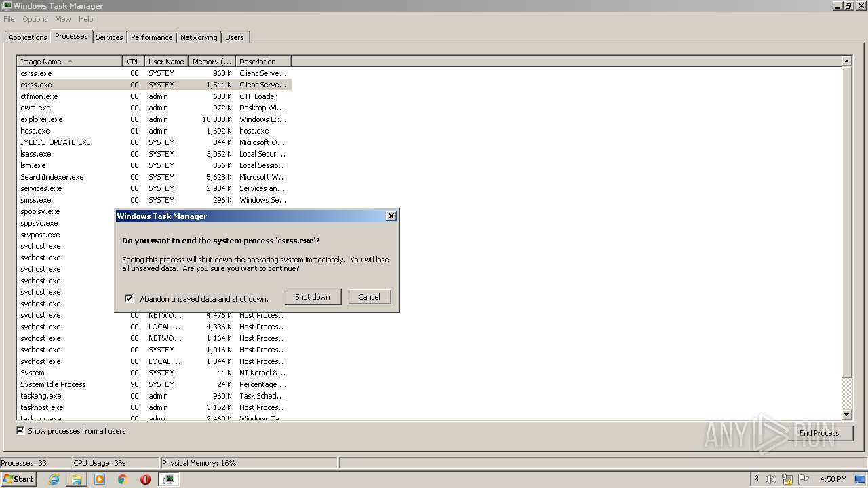
Task: Open Google Chrome from the taskbar
Action: 123,479
